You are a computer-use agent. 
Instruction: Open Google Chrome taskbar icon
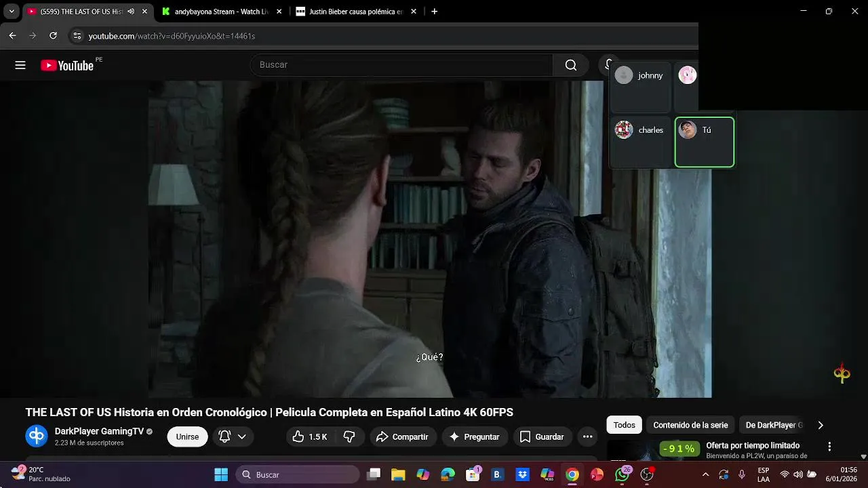(572, 474)
